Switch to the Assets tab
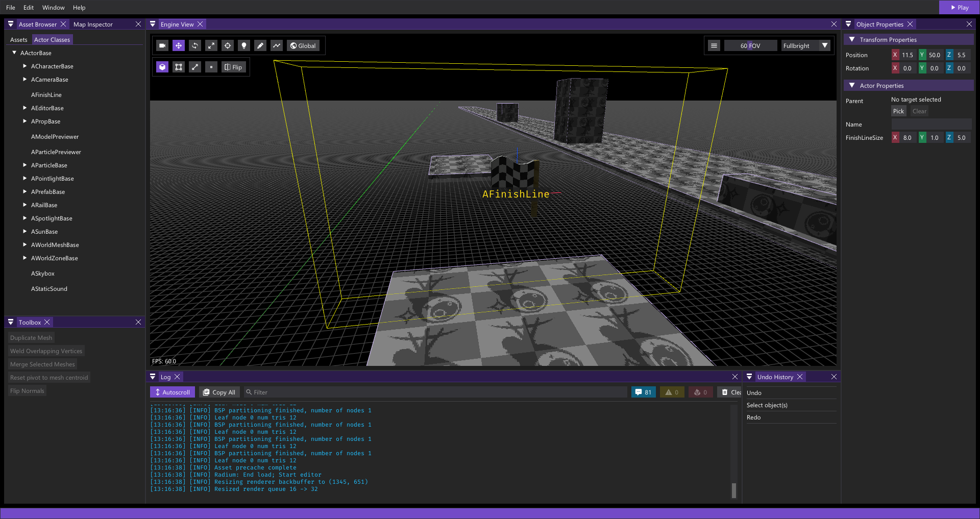Image resolution: width=980 pixels, height=519 pixels. (19, 40)
